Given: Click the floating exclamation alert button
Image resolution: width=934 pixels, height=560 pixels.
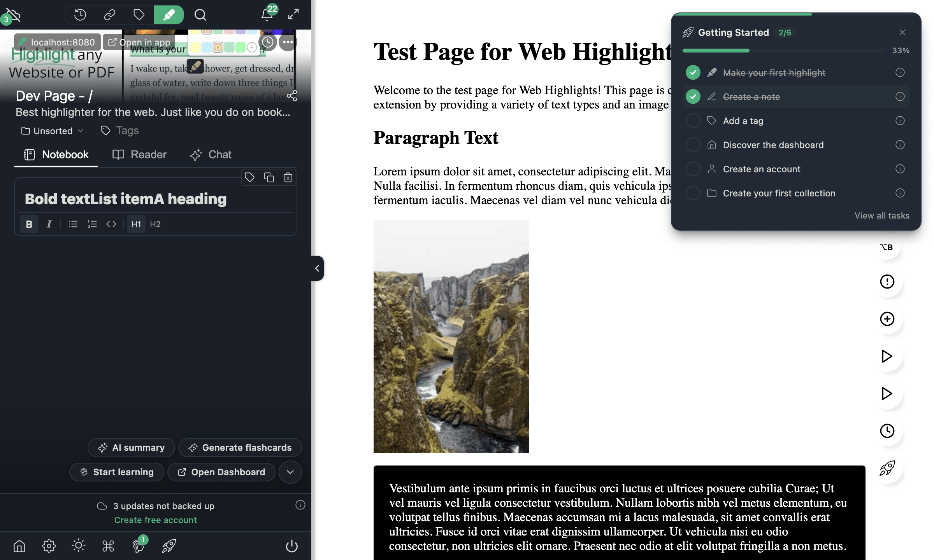Looking at the screenshot, I should pyautogui.click(x=887, y=282).
